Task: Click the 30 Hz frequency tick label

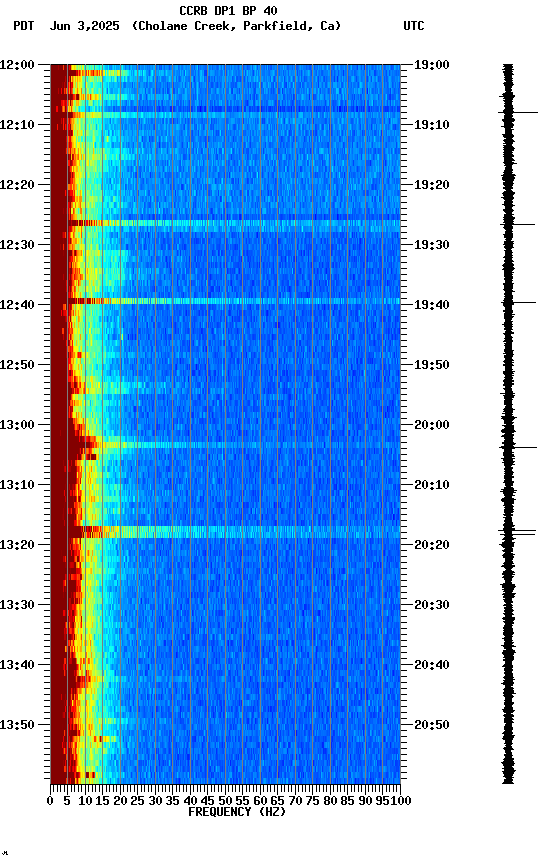Action: click(x=155, y=802)
